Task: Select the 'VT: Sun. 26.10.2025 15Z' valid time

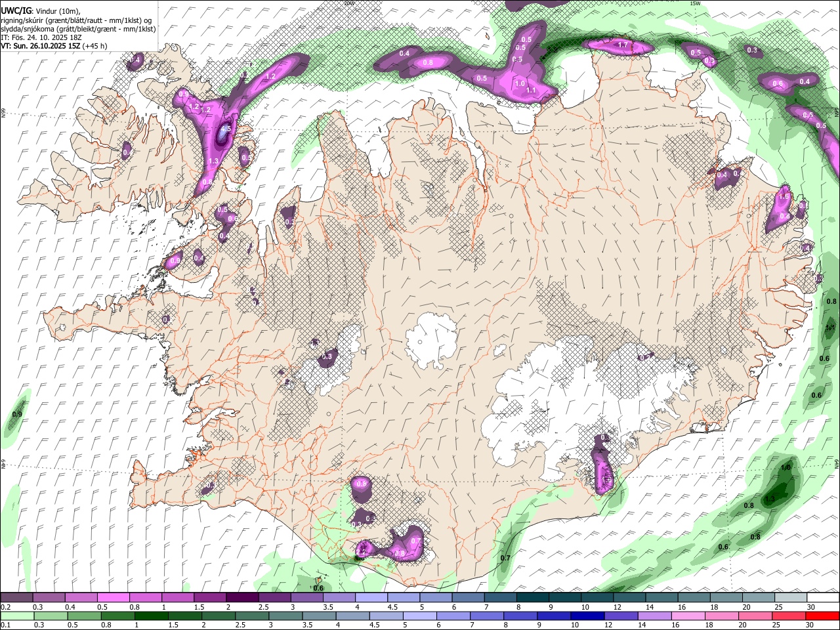Action: point(40,46)
